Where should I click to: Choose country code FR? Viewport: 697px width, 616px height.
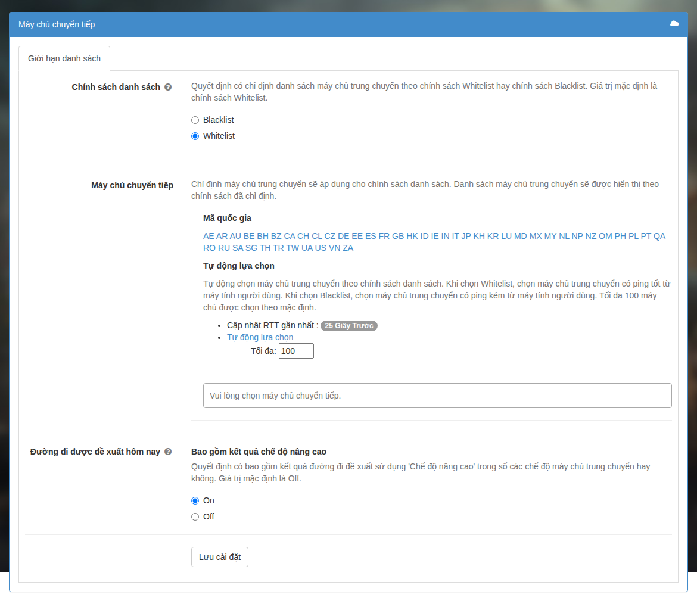384,236
